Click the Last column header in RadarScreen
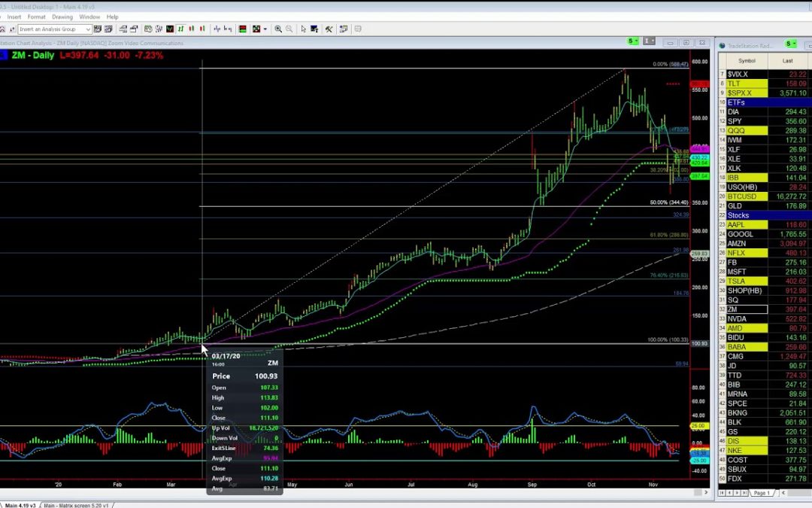 click(x=788, y=61)
